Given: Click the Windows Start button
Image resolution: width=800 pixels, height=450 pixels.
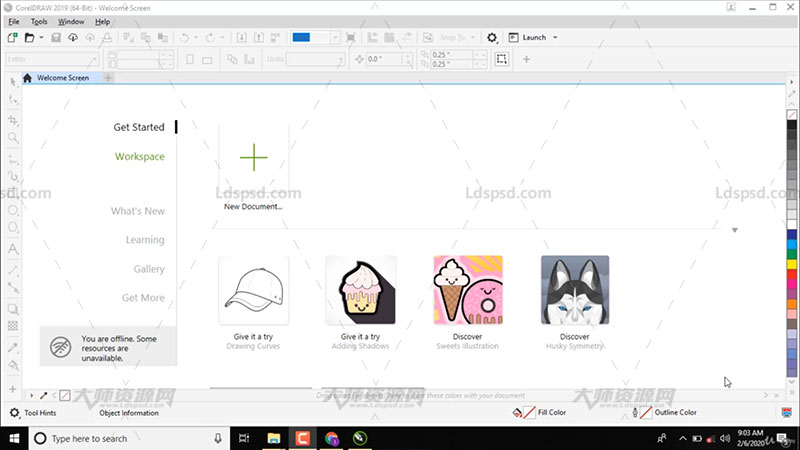Looking at the screenshot, I should [x=14, y=438].
